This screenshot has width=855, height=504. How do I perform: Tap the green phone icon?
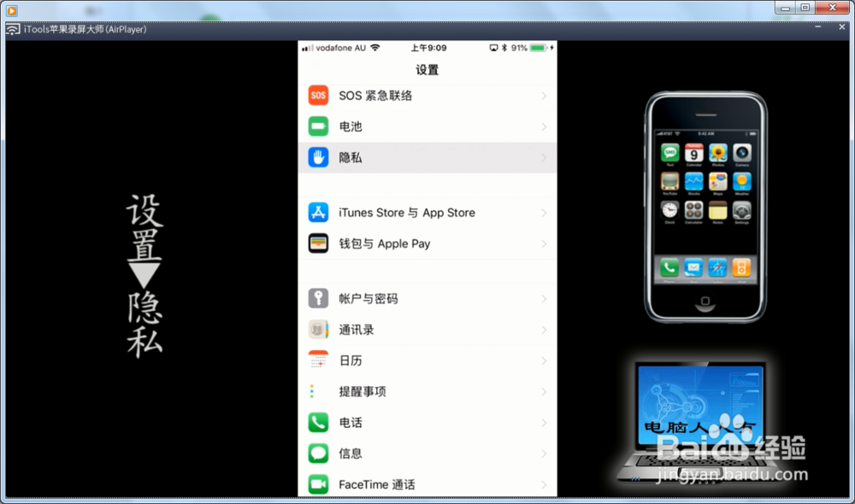click(x=318, y=422)
